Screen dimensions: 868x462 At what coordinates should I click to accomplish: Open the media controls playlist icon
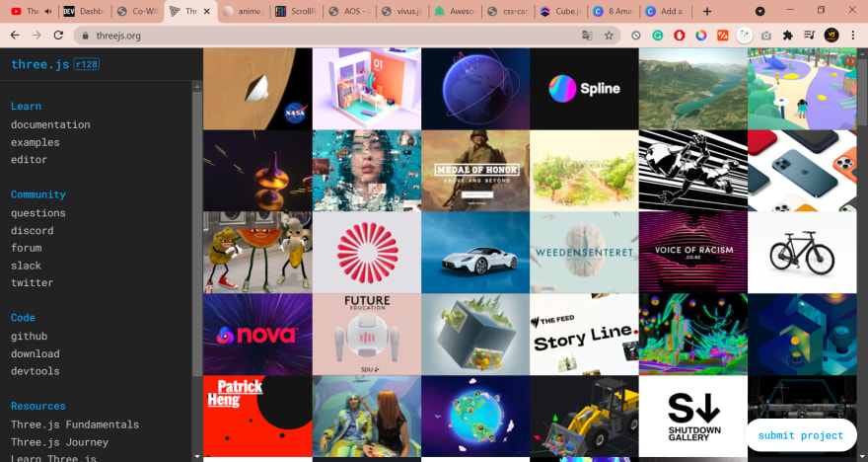(810, 36)
